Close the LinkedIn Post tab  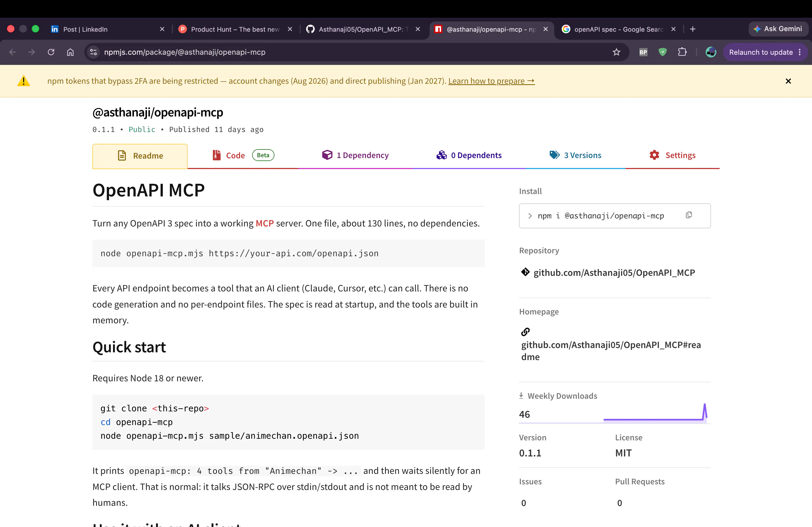pos(162,29)
